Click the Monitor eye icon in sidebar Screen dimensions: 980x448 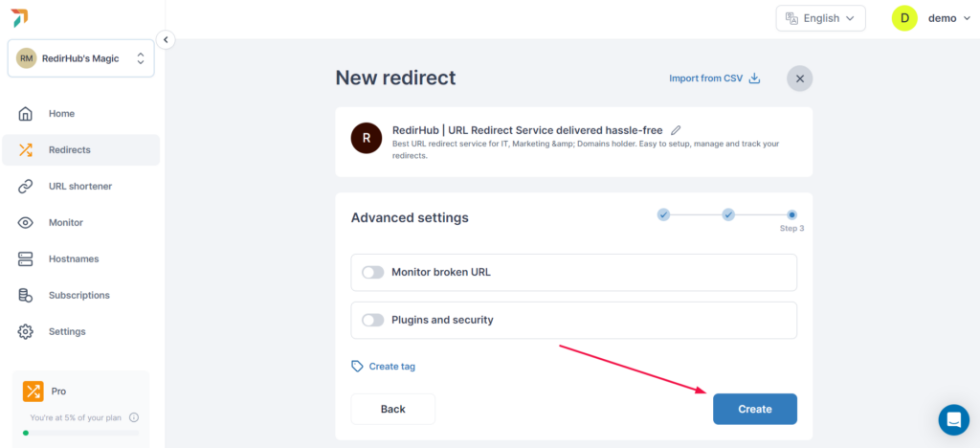point(25,222)
